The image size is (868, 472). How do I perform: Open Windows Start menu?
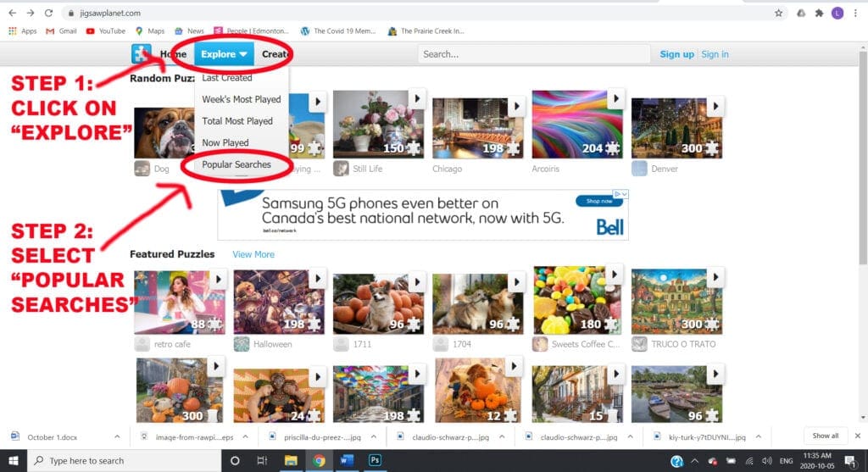click(x=14, y=460)
